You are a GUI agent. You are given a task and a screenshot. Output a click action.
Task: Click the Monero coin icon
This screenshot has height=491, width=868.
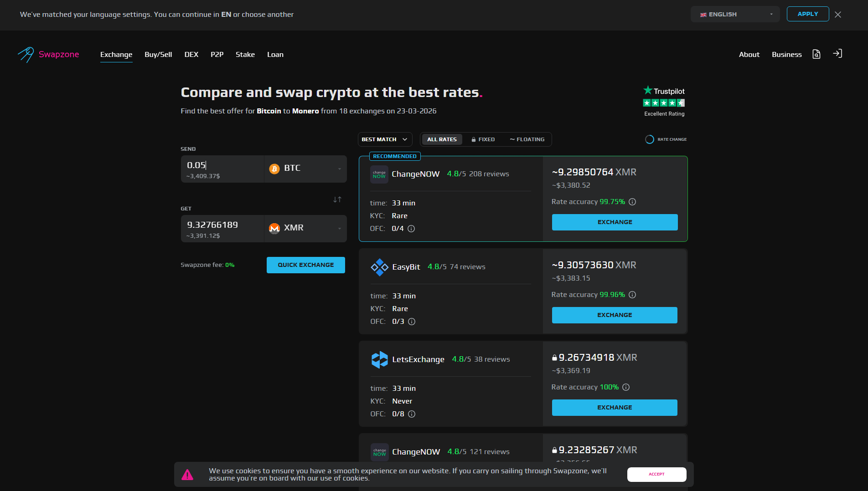(x=274, y=228)
